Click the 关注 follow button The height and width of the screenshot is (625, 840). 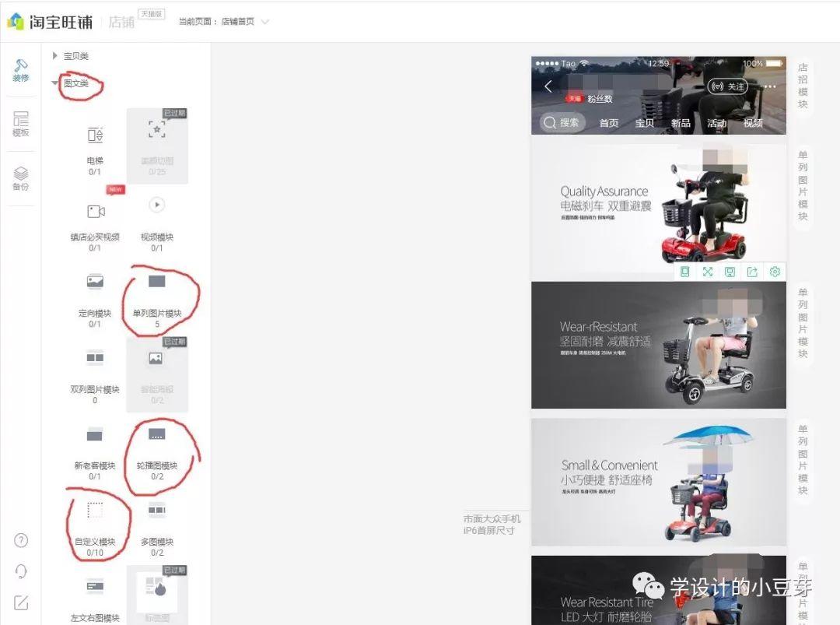(x=728, y=86)
